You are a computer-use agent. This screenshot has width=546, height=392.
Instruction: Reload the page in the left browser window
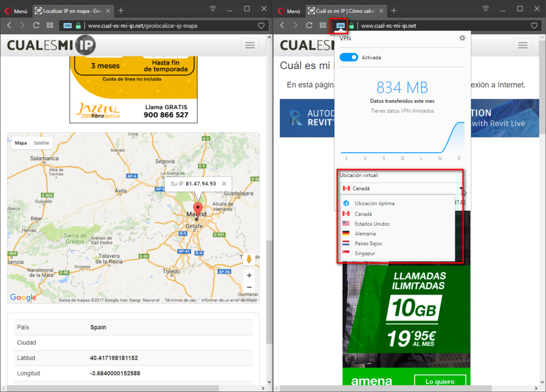click(x=36, y=25)
